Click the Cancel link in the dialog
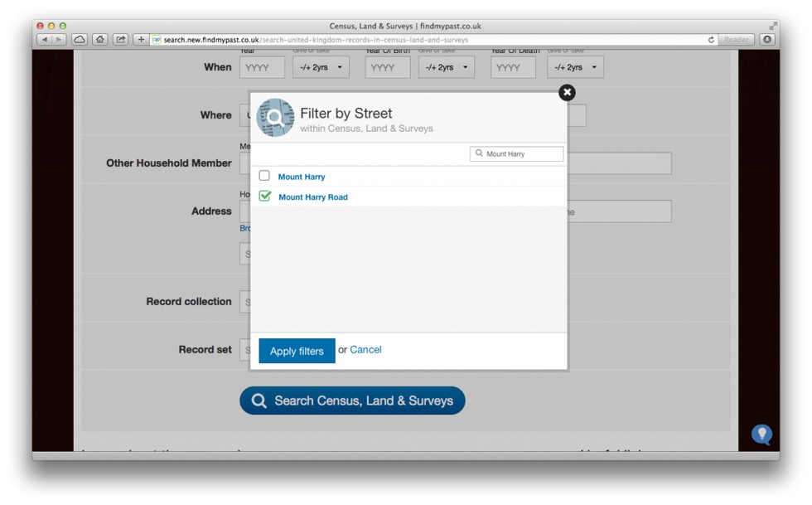The image size is (812, 505). (365, 350)
